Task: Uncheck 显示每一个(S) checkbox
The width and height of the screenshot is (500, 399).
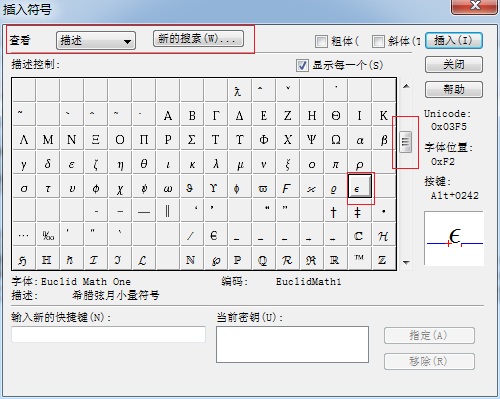Action: tap(302, 65)
